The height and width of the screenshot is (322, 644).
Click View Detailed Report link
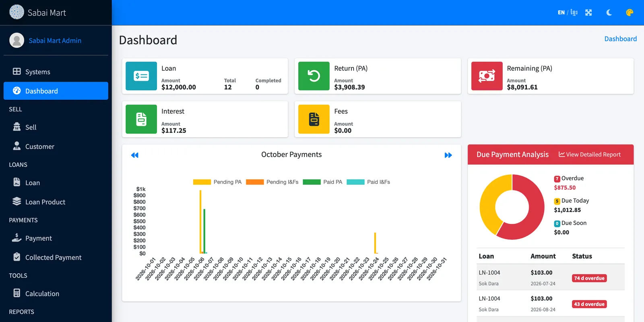(590, 155)
